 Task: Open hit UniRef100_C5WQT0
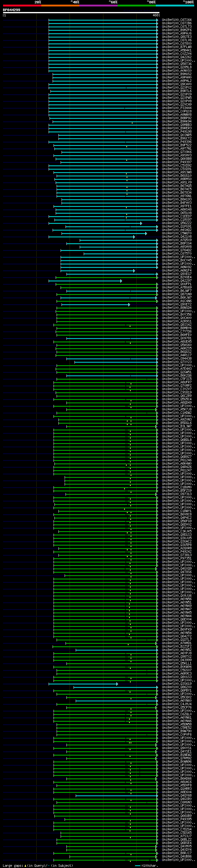(x=176, y=233)
